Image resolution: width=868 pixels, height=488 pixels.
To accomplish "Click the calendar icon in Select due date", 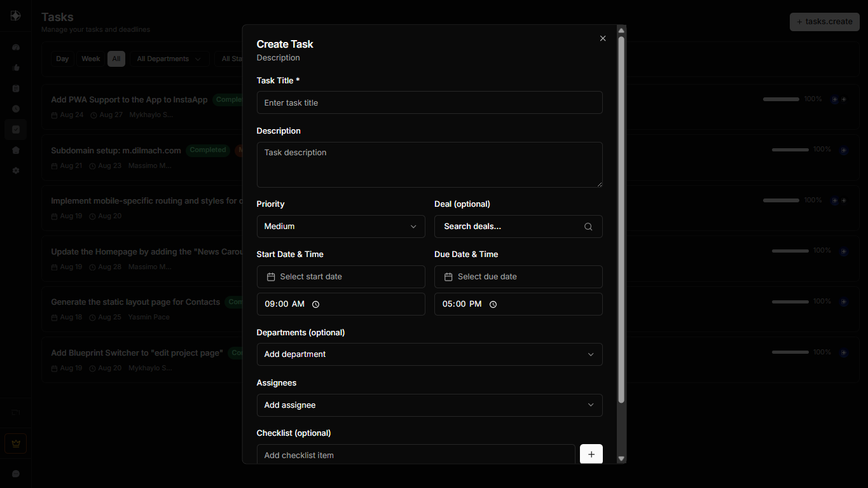I will [448, 277].
